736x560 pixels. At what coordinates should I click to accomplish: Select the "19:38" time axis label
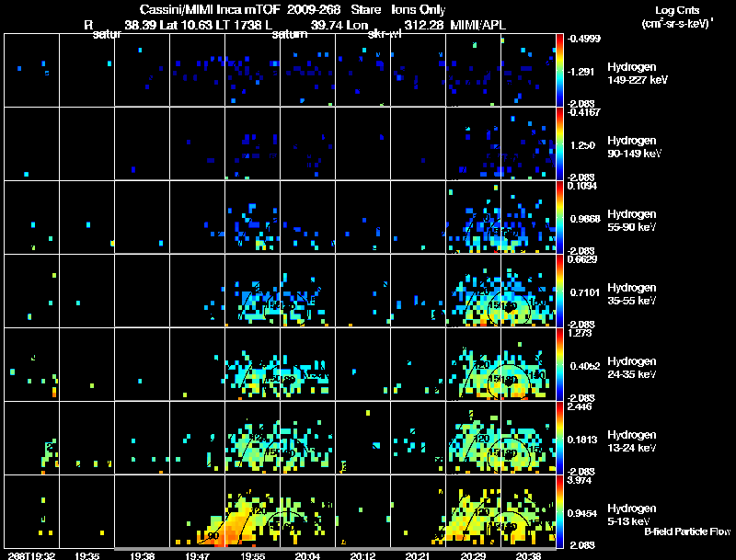coord(143,555)
